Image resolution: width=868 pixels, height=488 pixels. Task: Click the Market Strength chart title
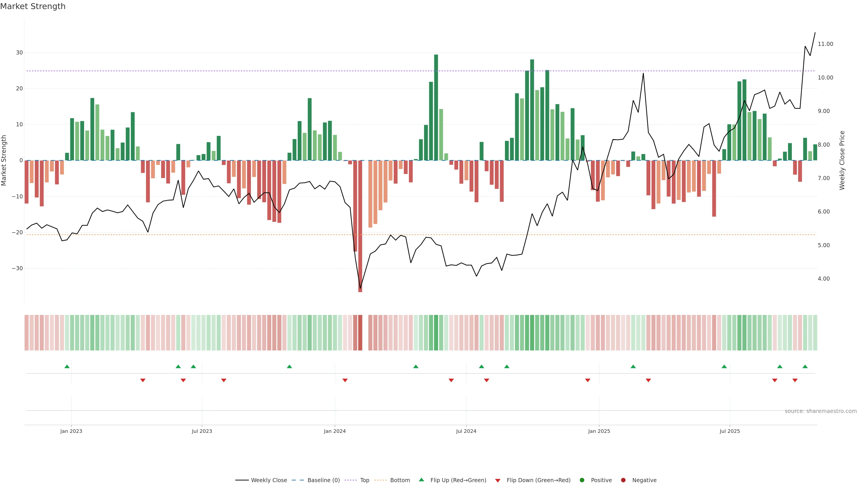[33, 6]
